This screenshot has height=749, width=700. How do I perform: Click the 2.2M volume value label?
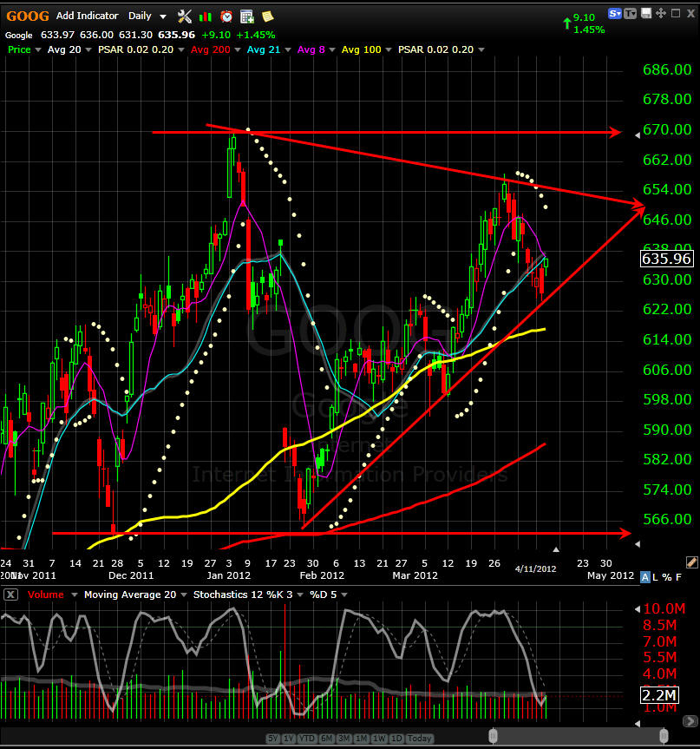click(659, 695)
